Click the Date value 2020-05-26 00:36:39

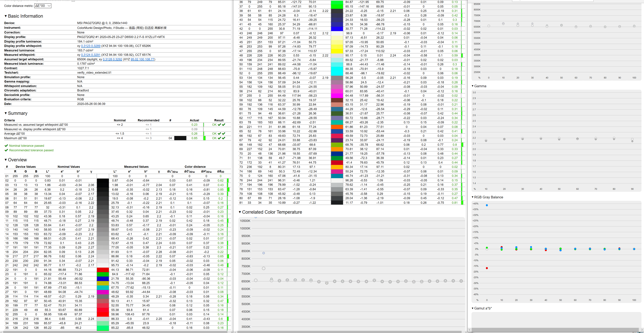pos(91,104)
